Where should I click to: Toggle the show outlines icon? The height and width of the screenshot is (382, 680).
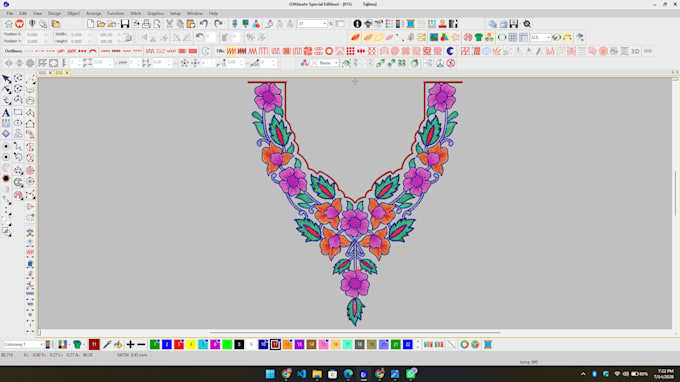pyautogui.click(x=379, y=37)
